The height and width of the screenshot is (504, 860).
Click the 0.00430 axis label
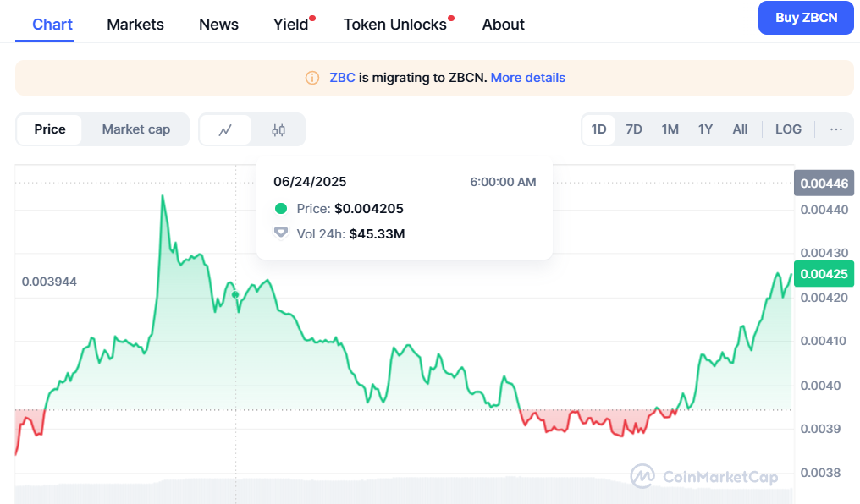pos(824,253)
